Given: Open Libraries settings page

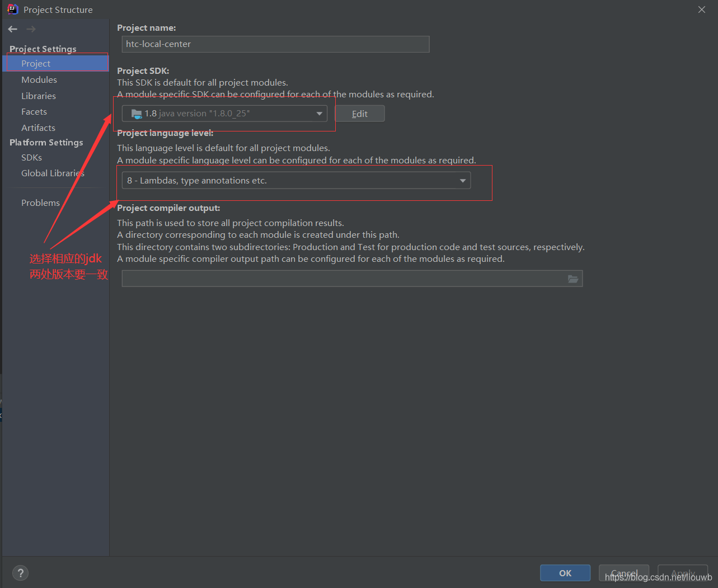Looking at the screenshot, I should click(x=39, y=96).
